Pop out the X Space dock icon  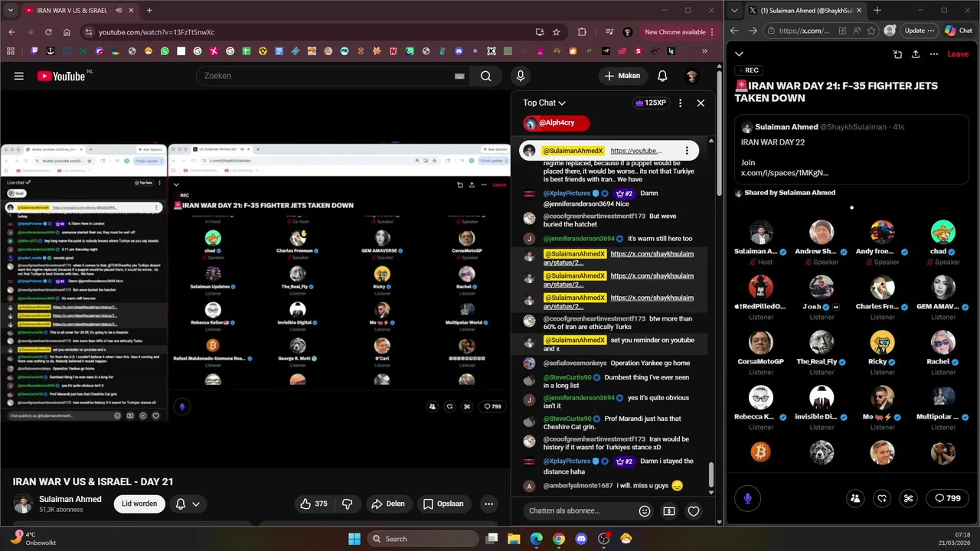click(x=897, y=54)
